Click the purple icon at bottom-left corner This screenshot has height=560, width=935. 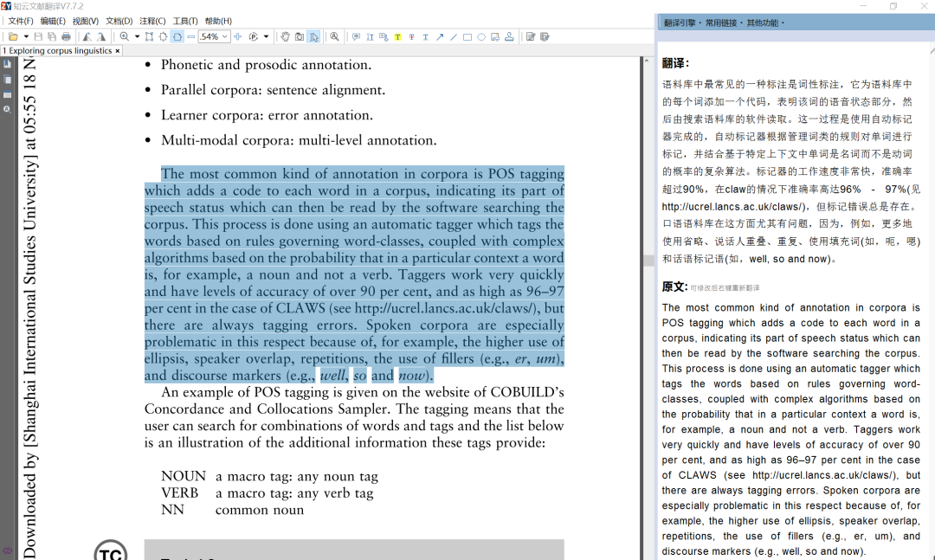click(x=7, y=550)
